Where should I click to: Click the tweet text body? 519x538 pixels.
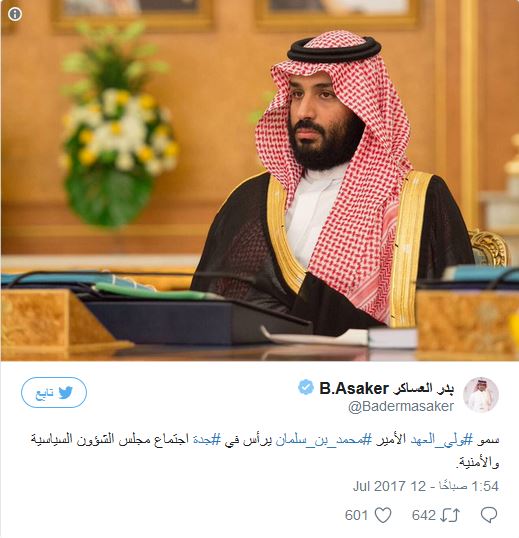coord(265,451)
